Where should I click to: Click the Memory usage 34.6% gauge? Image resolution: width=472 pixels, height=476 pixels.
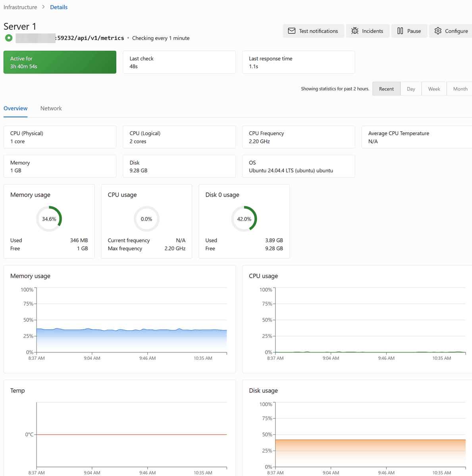point(49,219)
